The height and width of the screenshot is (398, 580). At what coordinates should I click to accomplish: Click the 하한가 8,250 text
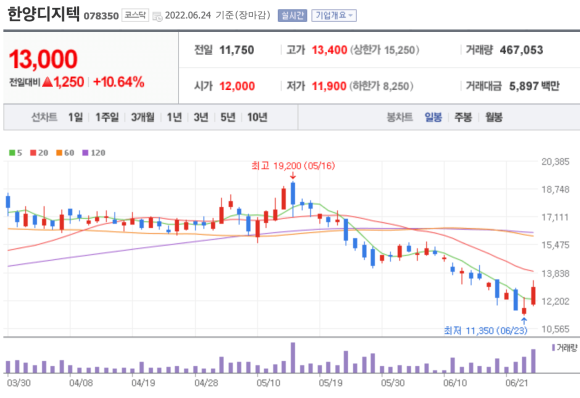(381, 86)
